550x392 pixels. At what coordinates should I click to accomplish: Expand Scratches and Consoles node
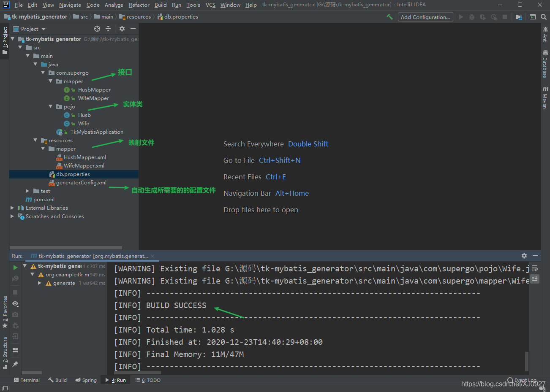[x=12, y=216]
